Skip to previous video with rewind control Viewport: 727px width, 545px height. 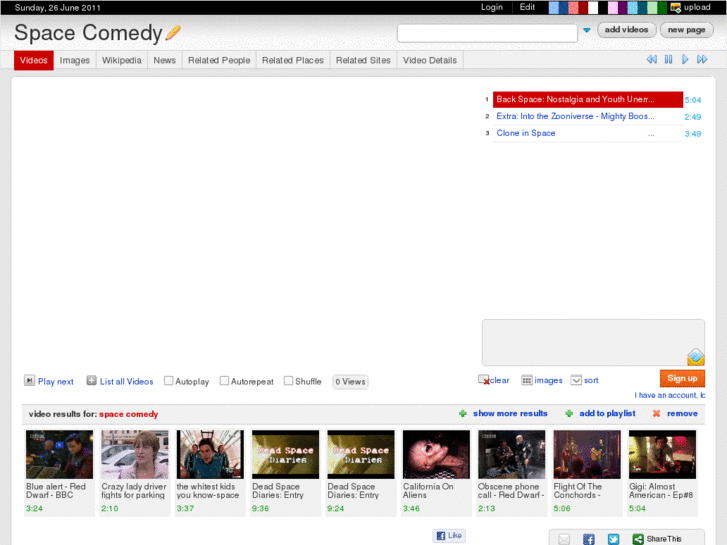(651, 59)
